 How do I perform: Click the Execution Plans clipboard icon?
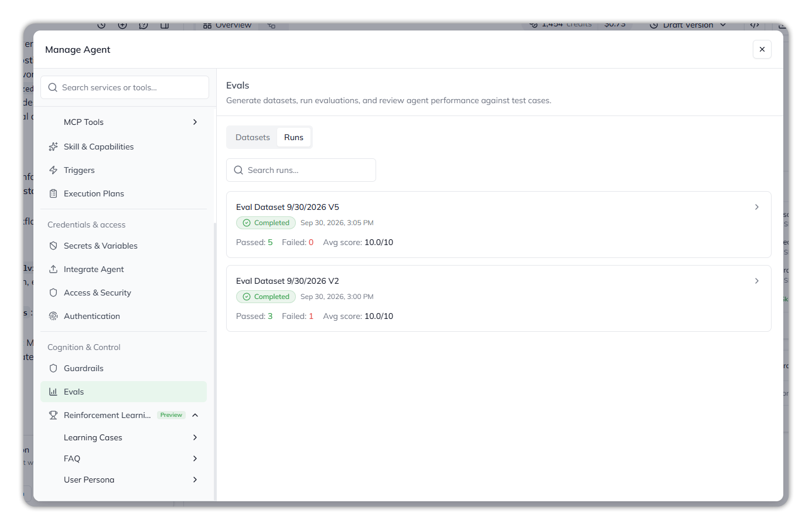click(53, 193)
